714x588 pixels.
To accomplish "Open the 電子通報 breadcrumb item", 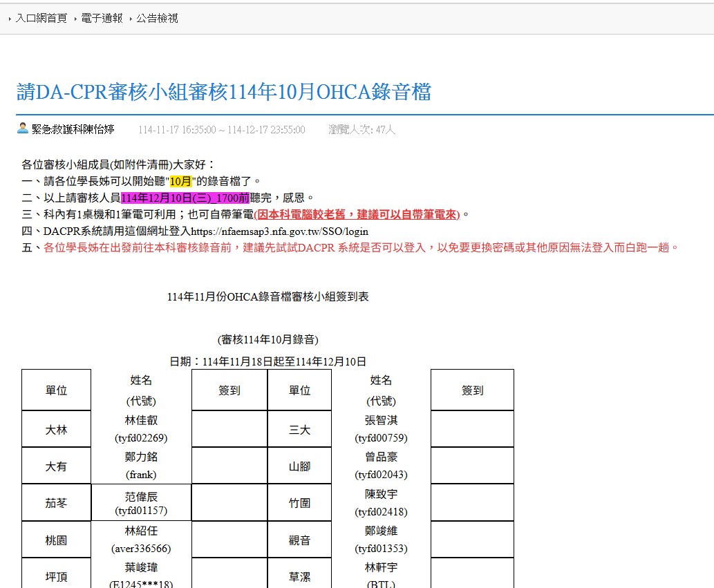I will tap(102, 19).
